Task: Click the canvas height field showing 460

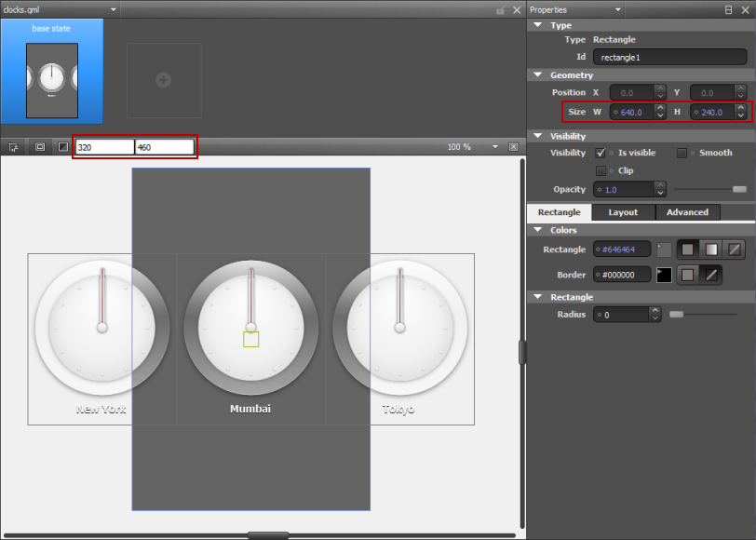Action: tap(165, 147)
